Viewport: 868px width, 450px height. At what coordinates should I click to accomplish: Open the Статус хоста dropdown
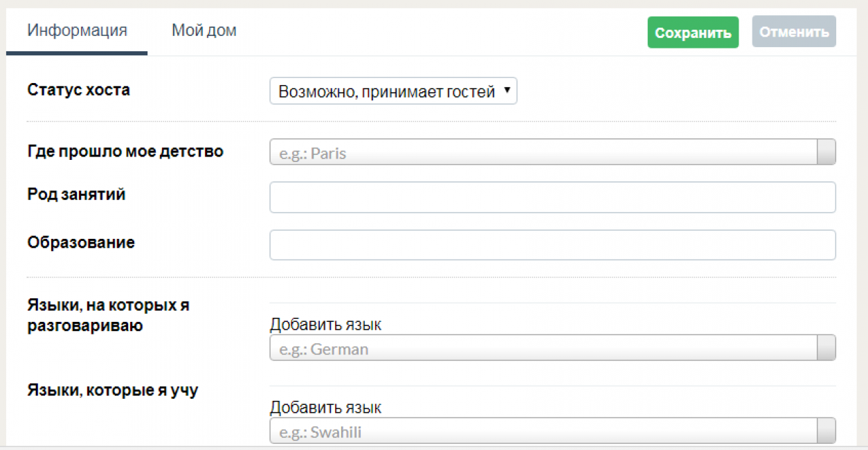(393, 91)
